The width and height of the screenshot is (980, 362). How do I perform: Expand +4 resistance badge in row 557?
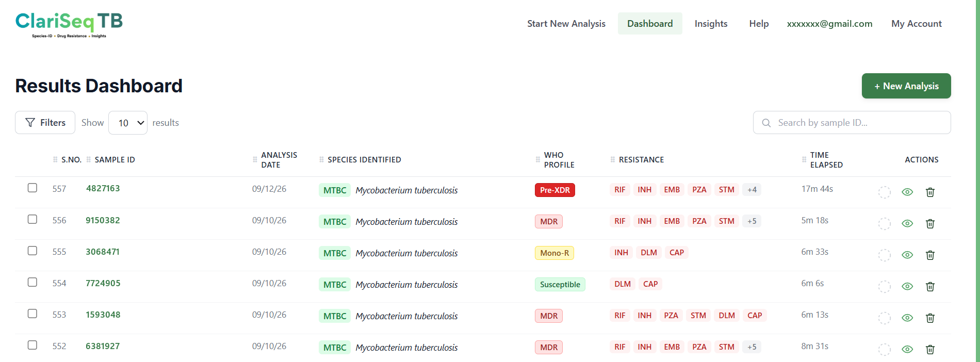click(752, 190)
